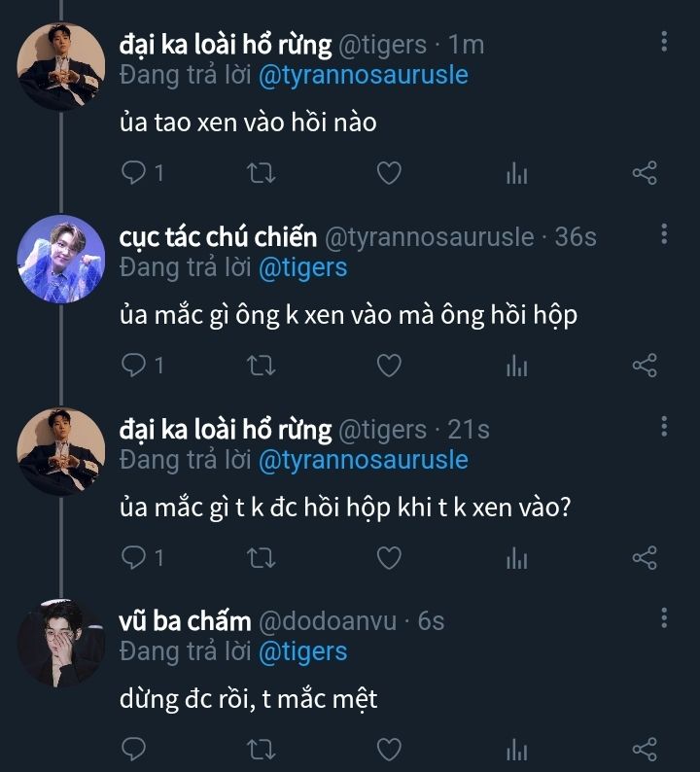Open vũ ba chấm avatar
This screenshot has height=772, width=700.
(x=61, y=643)
